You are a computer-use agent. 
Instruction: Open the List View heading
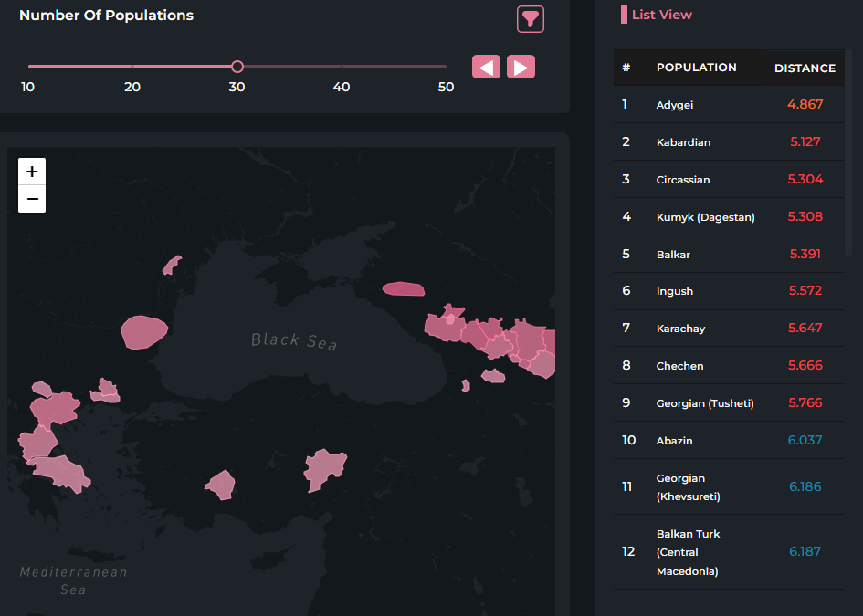click(661, 15)
